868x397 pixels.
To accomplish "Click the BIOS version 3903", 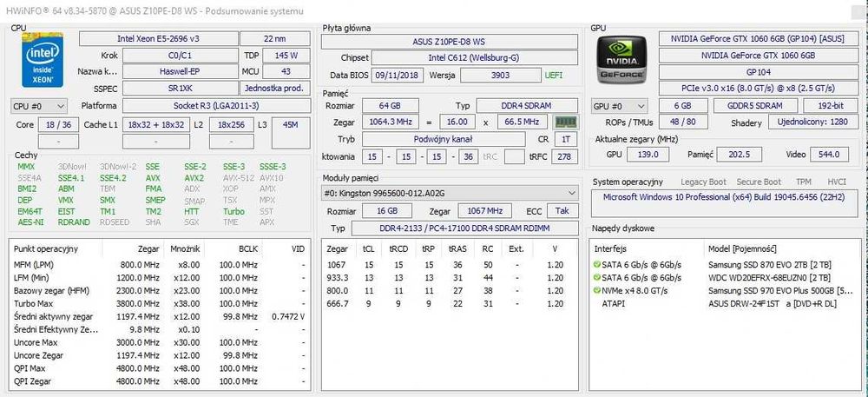I will 501,76.
